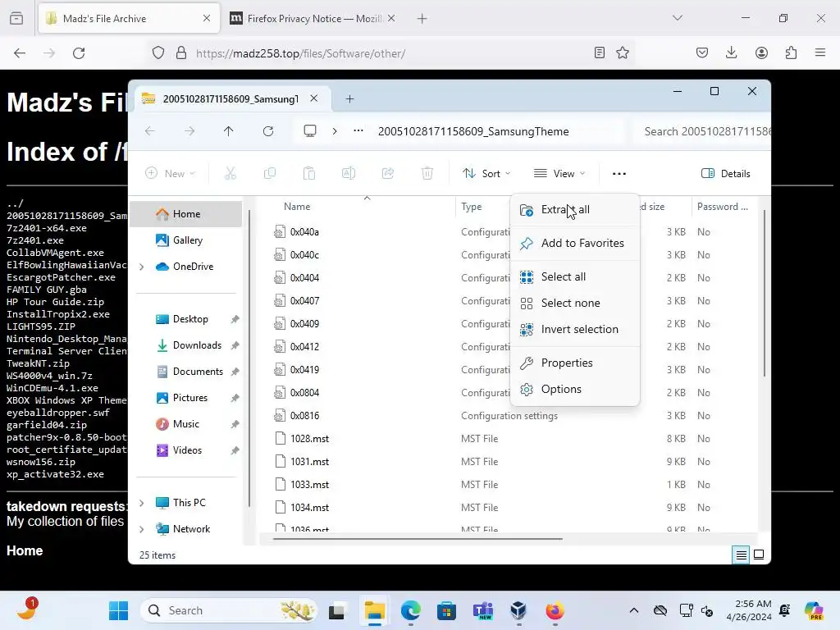
Task: Expand the OneDrive tree node
Action: point(142,267)
